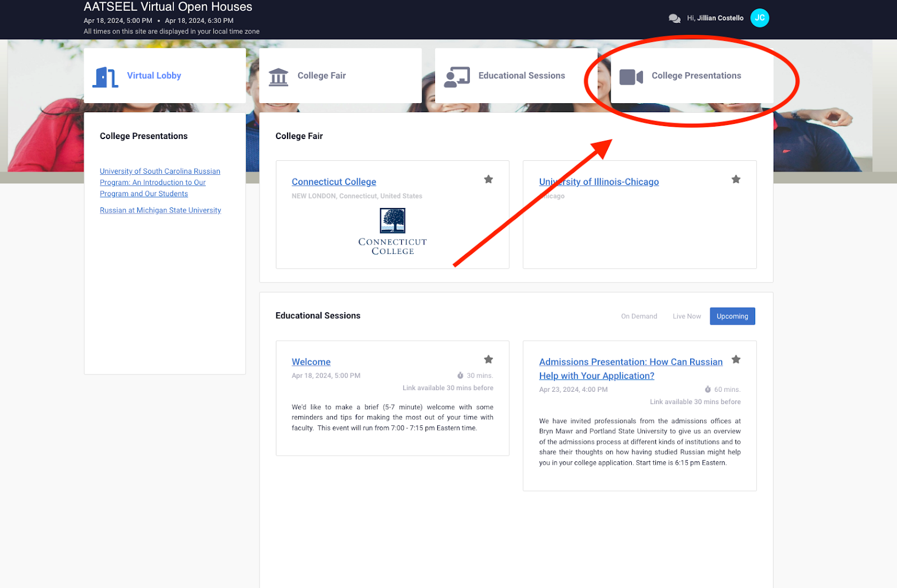Image resolution: width=897 pixels, height=588 pixels.
Task: Click the Connecticut College logo image
Action: (392, 232)
